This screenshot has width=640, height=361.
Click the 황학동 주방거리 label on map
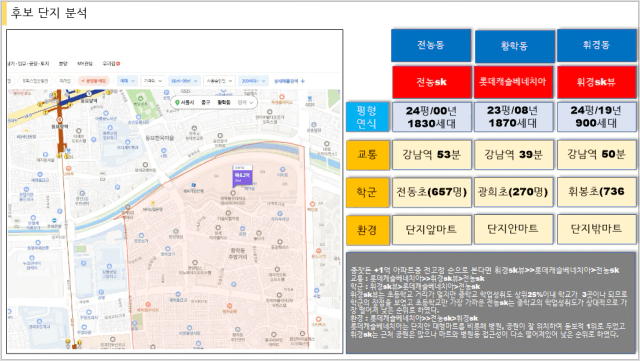click(238, 253)
